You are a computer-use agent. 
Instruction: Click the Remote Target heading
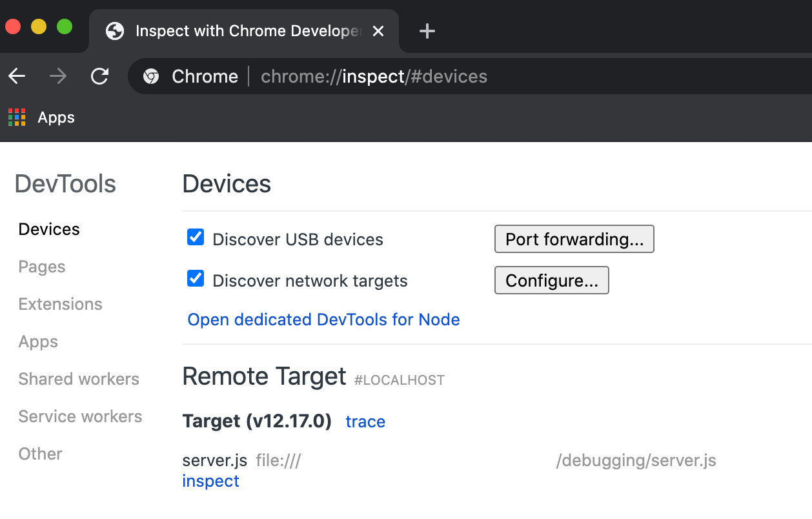point(265,376)
